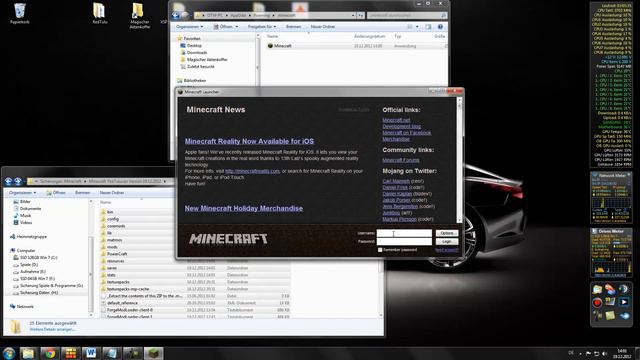Click Neuer Ordner in the upper Explorer toolbar
Screen dimensions: 640x360
[x=322, y=27]
